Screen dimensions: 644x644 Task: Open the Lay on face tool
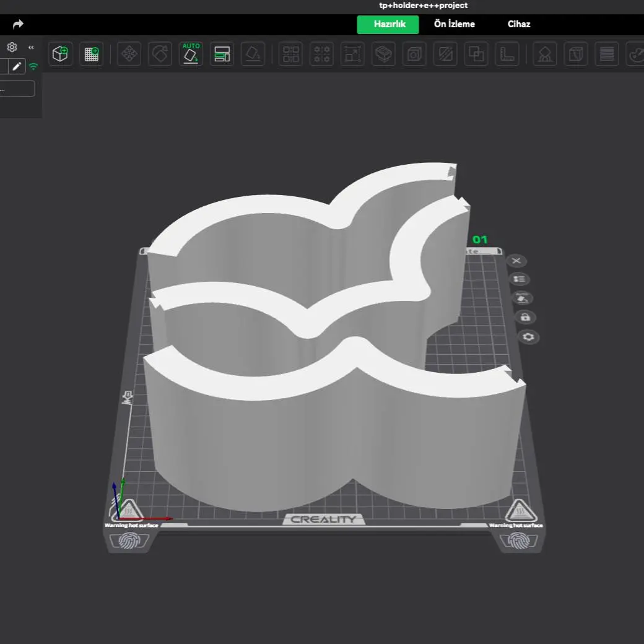pyautogui.click(x=253, y=54)
